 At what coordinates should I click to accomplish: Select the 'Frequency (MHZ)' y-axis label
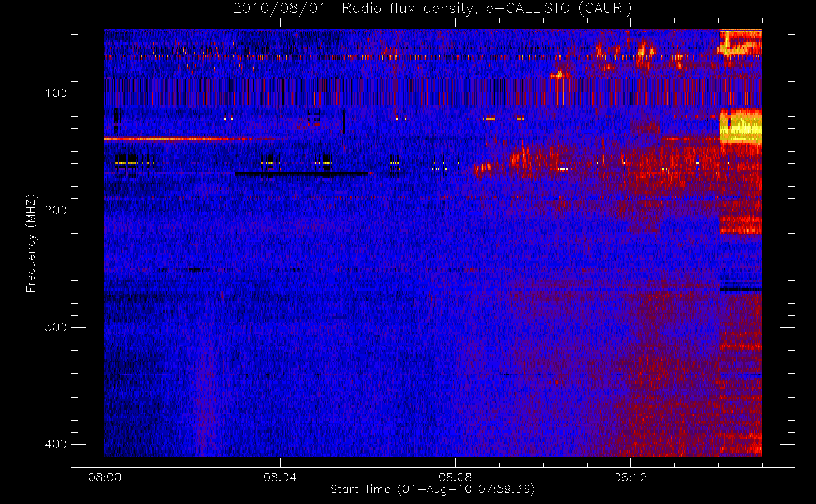[31, 243]
